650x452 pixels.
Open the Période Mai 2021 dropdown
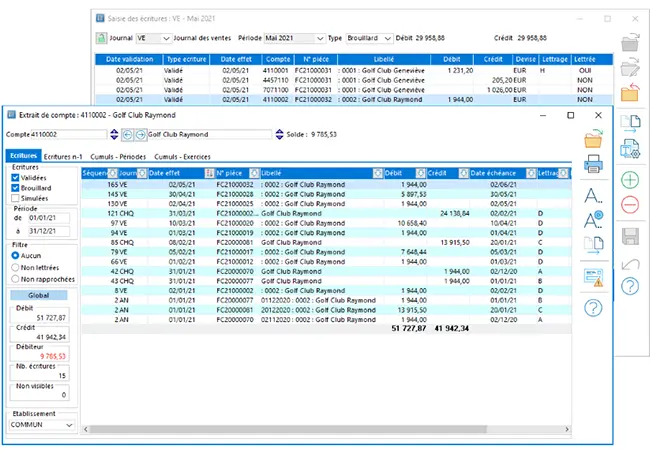(x=320, y=38)
